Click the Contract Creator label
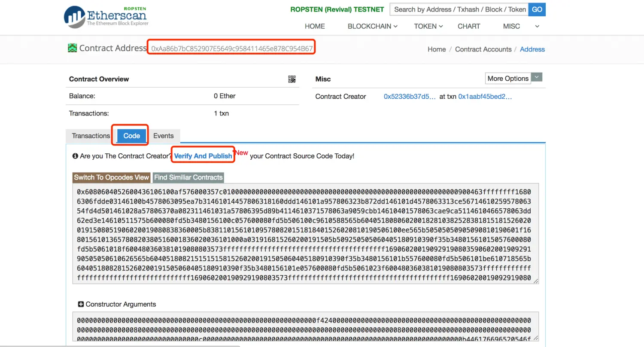Viewport: 644px width, 347px height. pyautogui.click(x=340, y=97)
